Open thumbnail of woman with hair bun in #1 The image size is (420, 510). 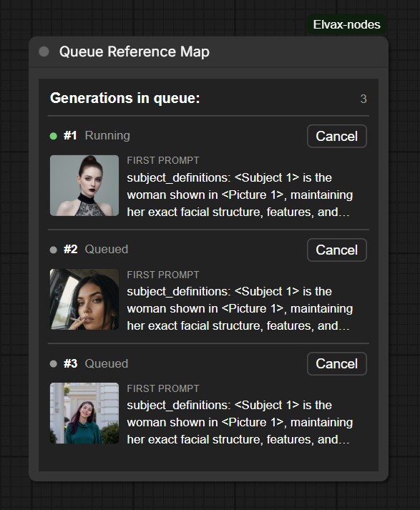pos(84,185)
